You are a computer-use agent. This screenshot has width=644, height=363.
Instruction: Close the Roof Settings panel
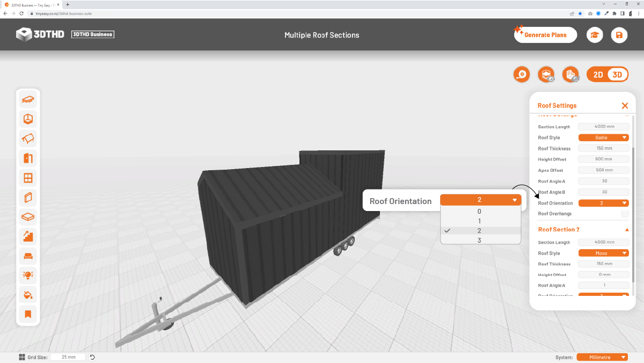625,106
